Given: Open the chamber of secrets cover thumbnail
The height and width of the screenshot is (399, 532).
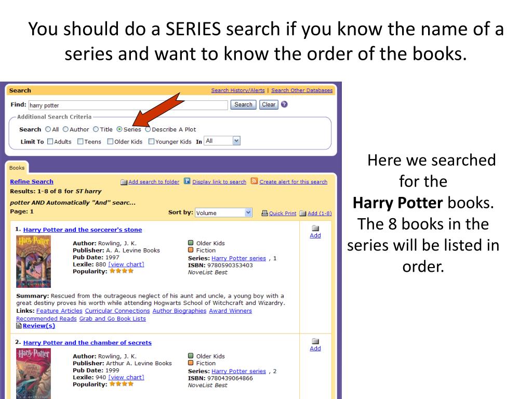Looking at the screenshot, I should pos(34,374).
